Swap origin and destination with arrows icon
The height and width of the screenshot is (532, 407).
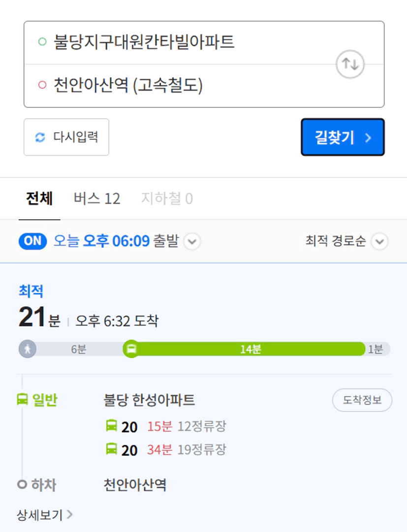tap(350, 64)
